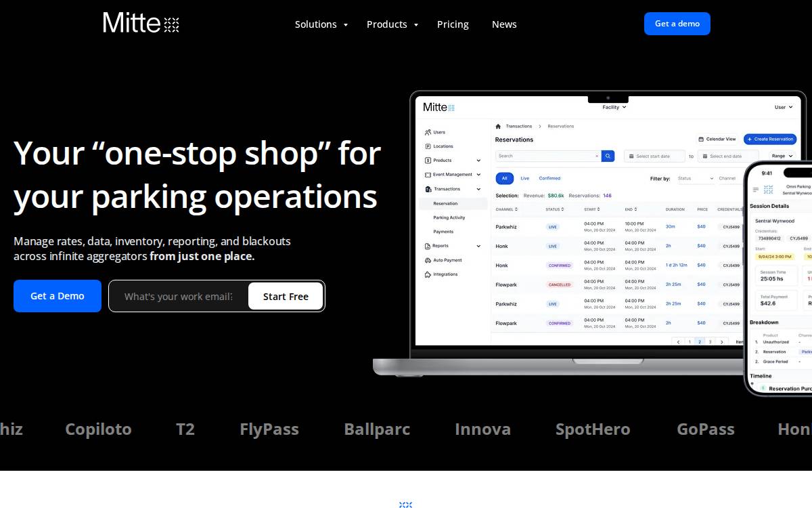Click the Auto Payment car icon

(428, 260)
